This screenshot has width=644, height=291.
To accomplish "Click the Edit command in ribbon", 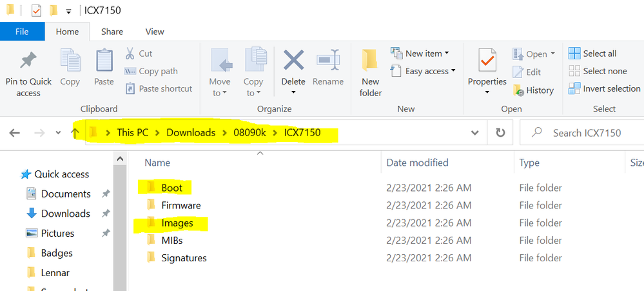I will (x=527, y=72).
